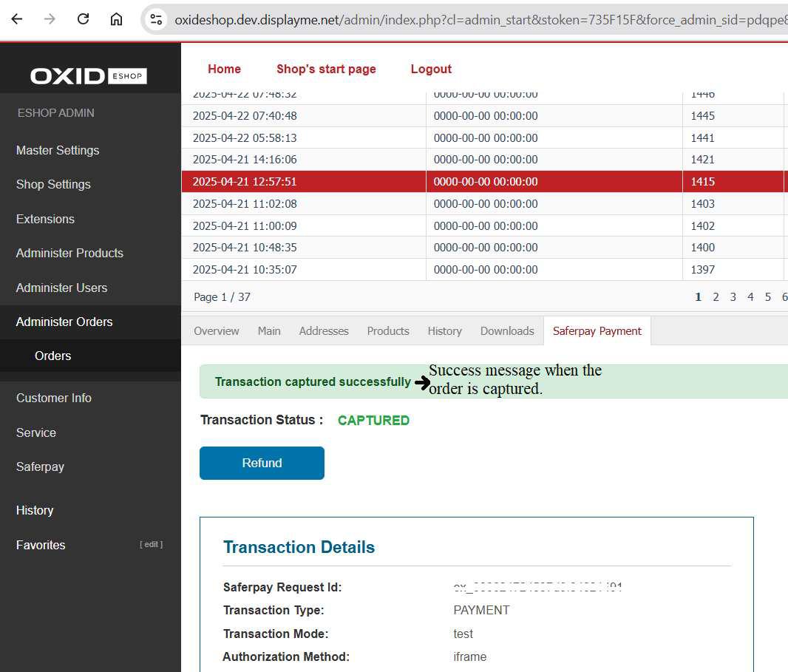Screen dimensions: 788x672
Task: Switch to the Downloads tab
Action: pyautogui.click(x=507, y=331)
